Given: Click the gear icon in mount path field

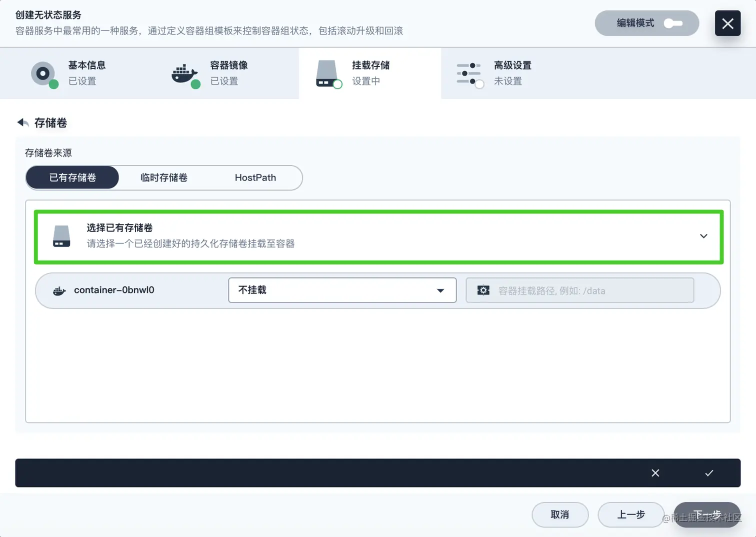Looking at the screenshot, I should (483, 290).
